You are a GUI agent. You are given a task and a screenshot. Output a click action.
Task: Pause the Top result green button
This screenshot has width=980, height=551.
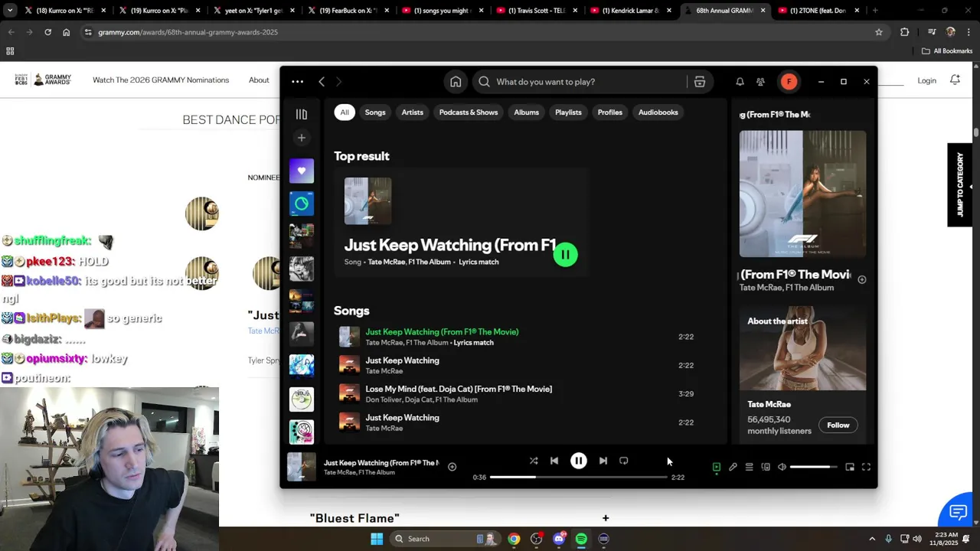pos(566,255)
